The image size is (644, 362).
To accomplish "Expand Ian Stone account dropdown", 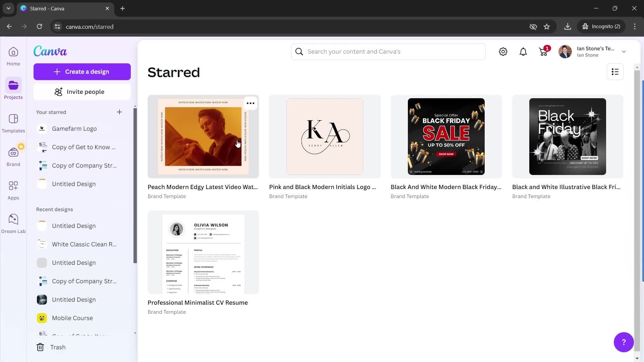I will point(624,51).
